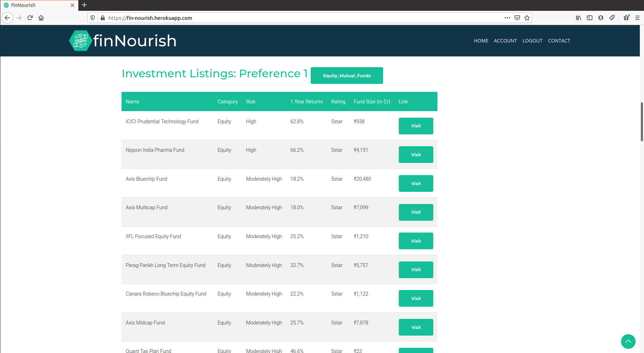Open the tracking protection shield icon
Image resolution: width=644 pixels, height=353 pixels.
[x=93, y=18]
